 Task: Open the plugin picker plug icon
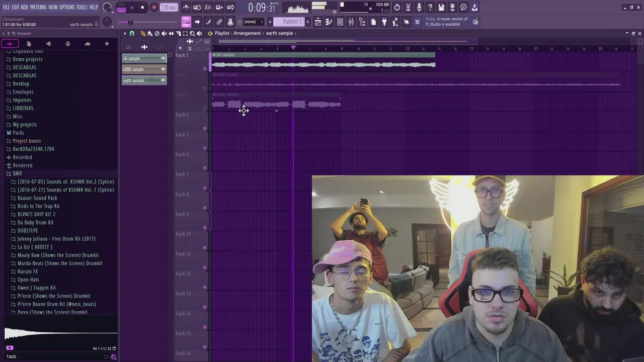point(384,22)
